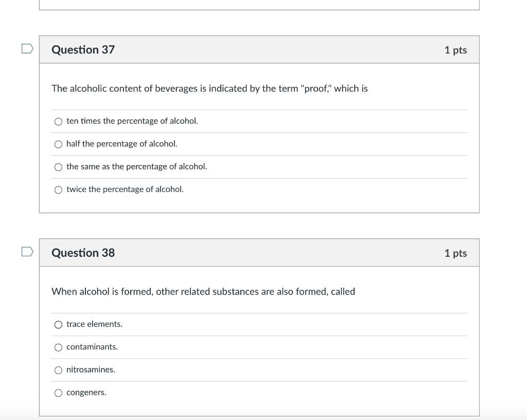Select 'nitrosamines' for Question 38

(59, 370)
